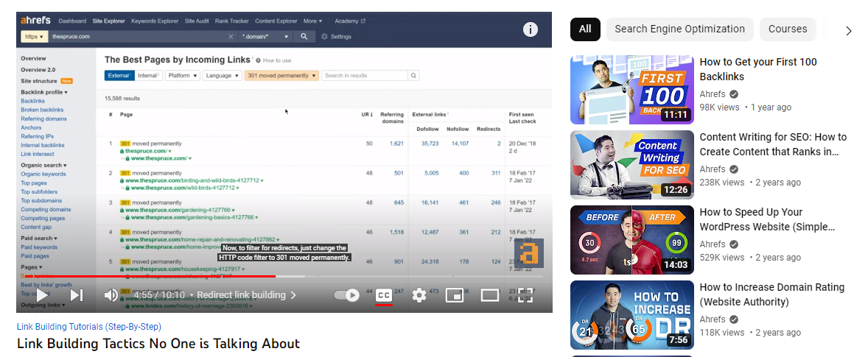Click the verified badge under How to Speed Up Your WordPress Website

733,244
